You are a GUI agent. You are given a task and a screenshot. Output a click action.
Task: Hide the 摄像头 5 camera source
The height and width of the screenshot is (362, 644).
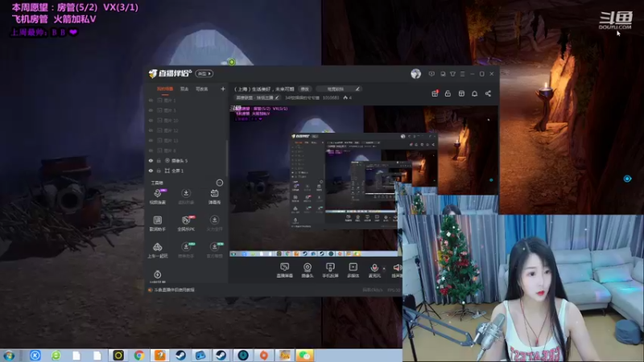151,160
